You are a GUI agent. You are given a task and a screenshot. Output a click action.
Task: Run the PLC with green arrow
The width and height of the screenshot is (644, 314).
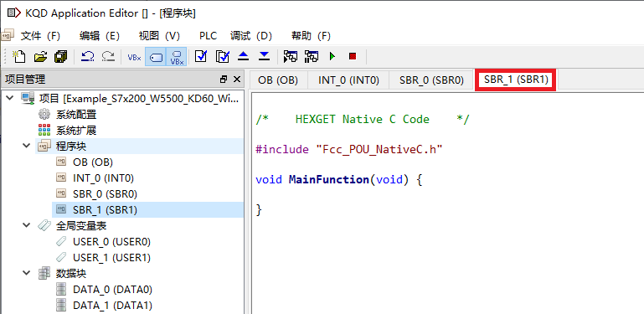[x=332, y=56]
